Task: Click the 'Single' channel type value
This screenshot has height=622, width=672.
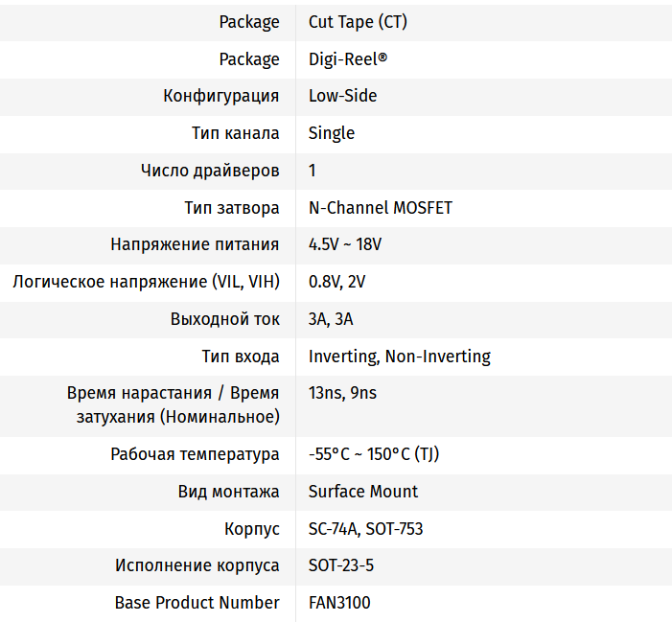Action: [x=332, y=133]
